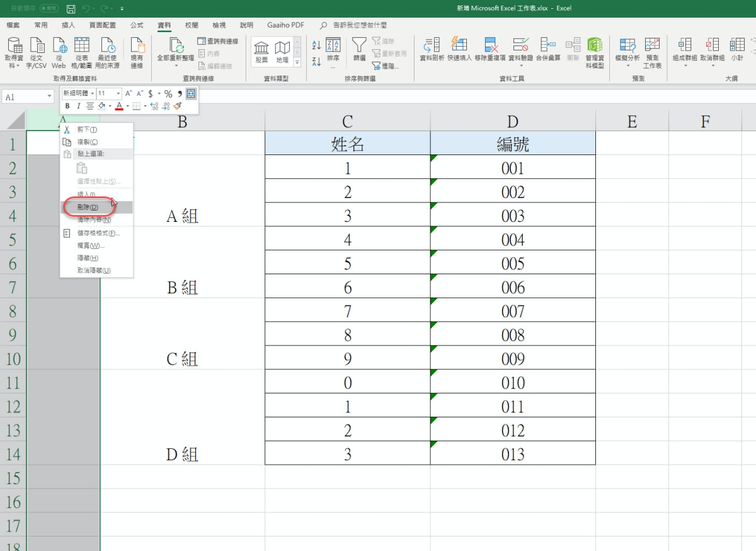Screen dimensions: 756x551
Task: Click the Flash Fill (快速填入) icon
Action: (459, 49)
